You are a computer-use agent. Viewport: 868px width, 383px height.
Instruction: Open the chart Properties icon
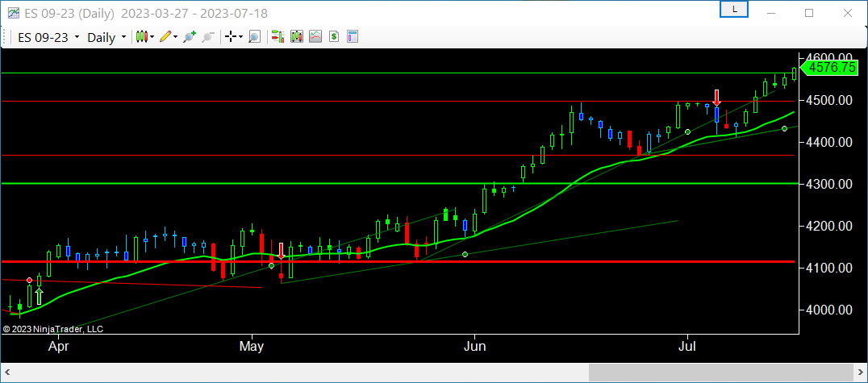pos(353,37)
